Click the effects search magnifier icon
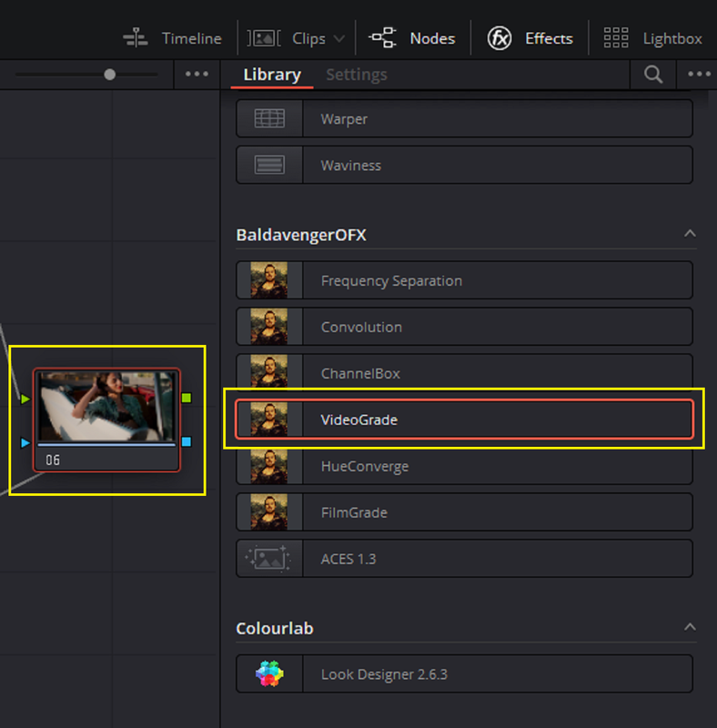This screenshot has width=717, height=728. (x=653, y=75)
